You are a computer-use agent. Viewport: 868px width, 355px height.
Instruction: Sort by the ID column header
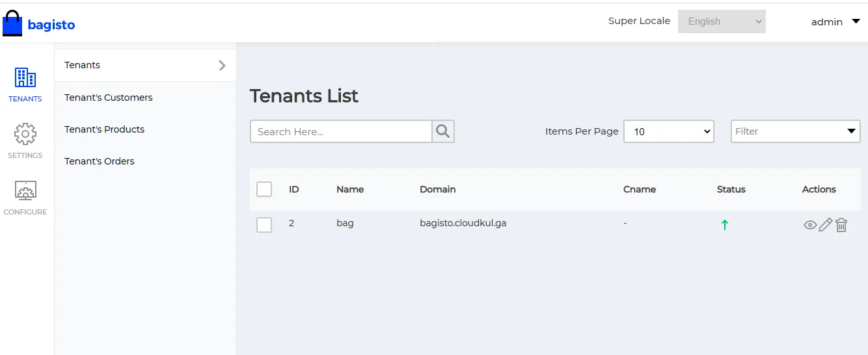[294, 189]
